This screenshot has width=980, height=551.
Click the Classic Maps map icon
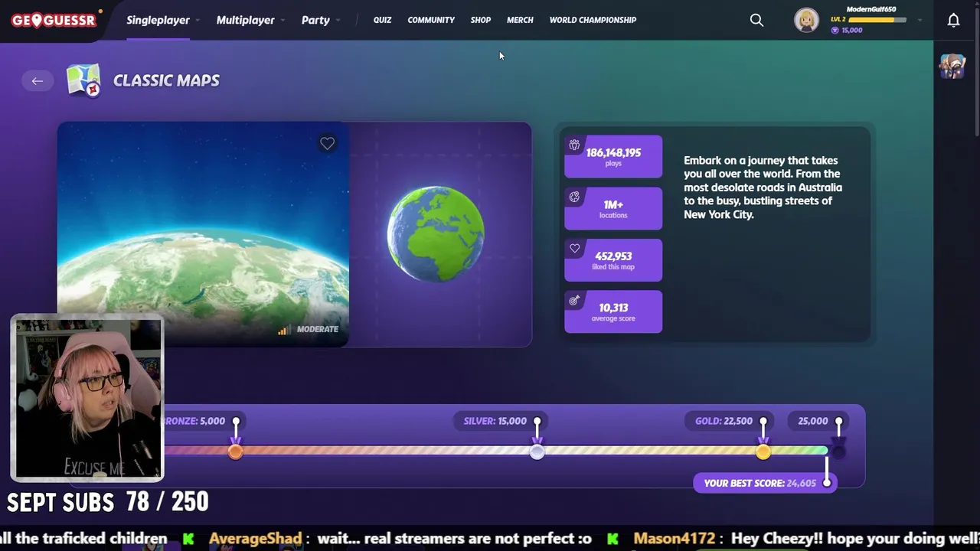point(83,80)
